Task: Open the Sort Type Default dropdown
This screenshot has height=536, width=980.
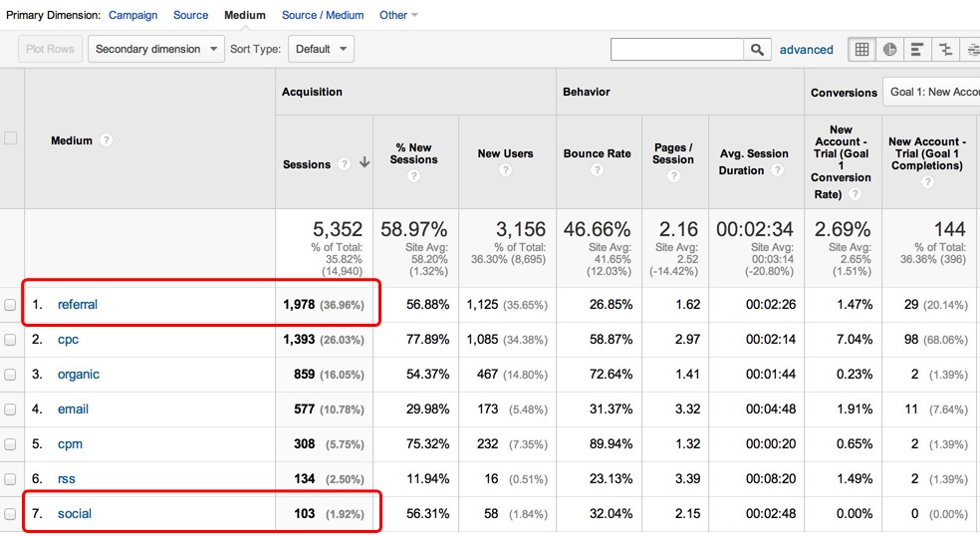Action: (321, 49)
